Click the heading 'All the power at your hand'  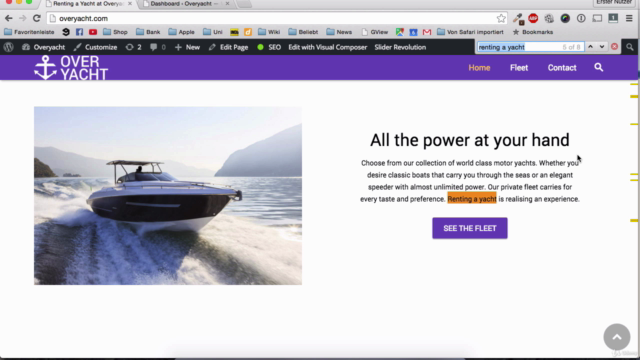point(469,140)
